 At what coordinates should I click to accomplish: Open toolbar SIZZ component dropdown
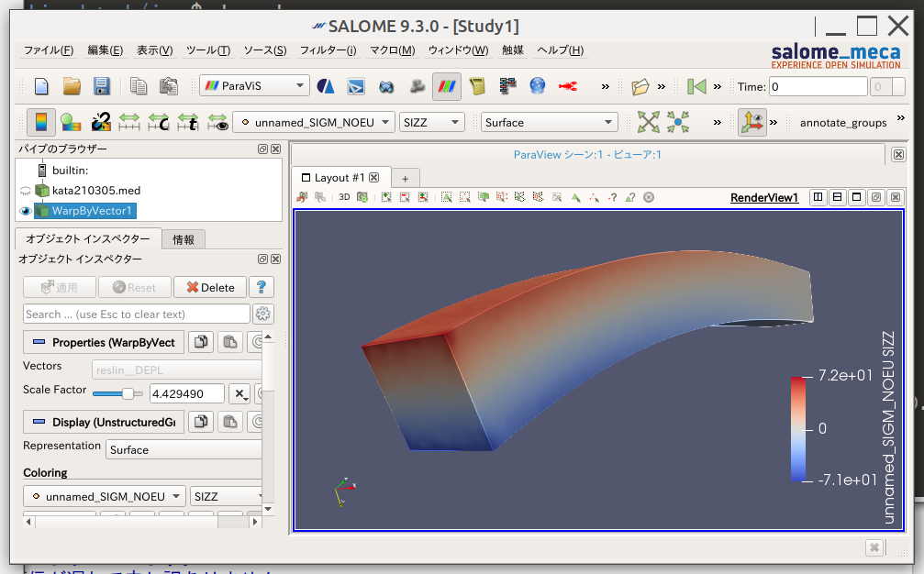(431, 123)
